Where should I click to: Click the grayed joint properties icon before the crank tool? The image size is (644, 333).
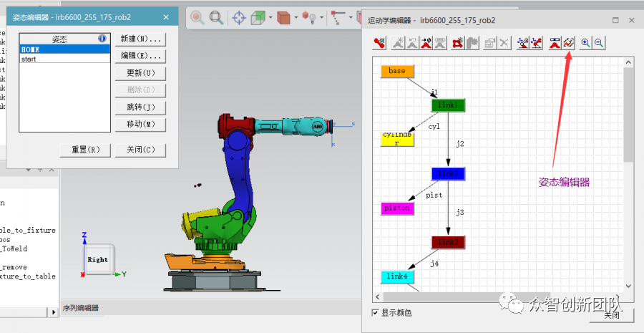click(x=440, y=43)
